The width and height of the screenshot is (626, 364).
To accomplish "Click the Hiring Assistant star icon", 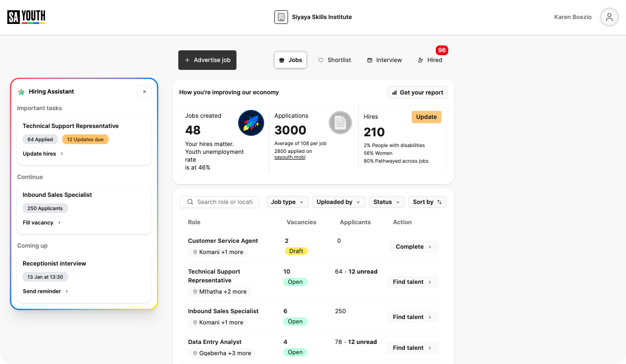I will [x=21, y=91].
